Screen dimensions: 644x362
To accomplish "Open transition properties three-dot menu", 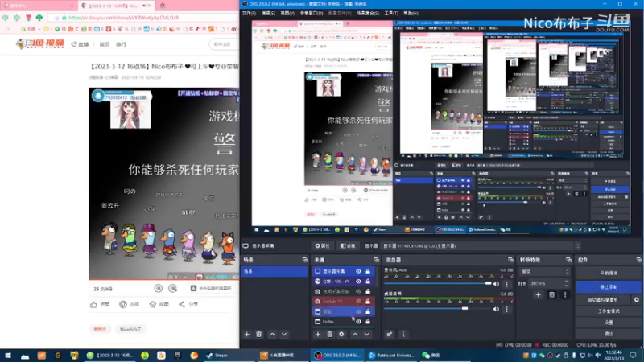I will pos(565,294).
